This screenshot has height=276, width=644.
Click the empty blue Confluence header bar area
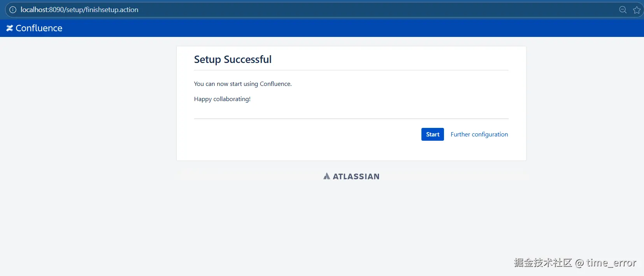coord(311,28)
